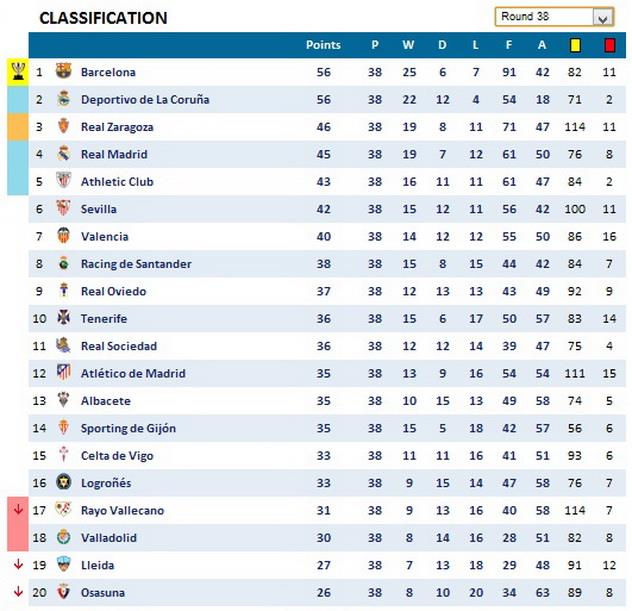
Task: Click the CLASSIFICATION title heading
Action: click(x=103, y=18)
